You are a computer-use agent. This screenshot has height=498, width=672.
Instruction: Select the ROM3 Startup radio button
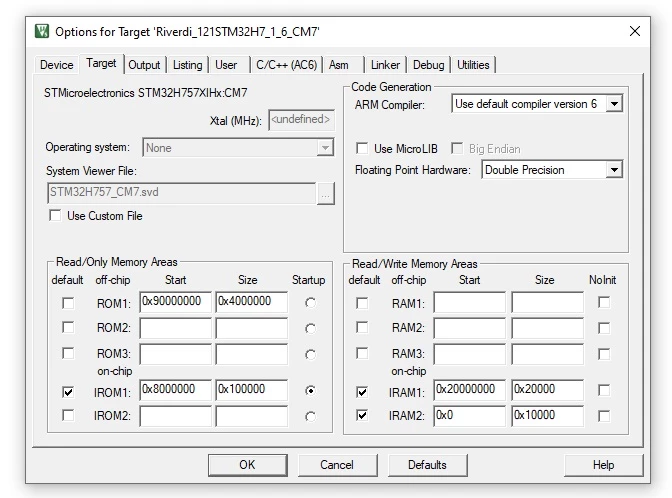[x=310, y=355]
